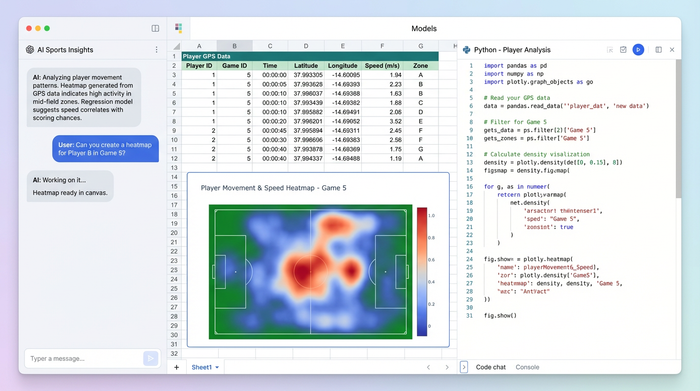Viewport: 700px width, 391px height.
Task: Open the Sheet1 tab dropdown
Action: 217,367
